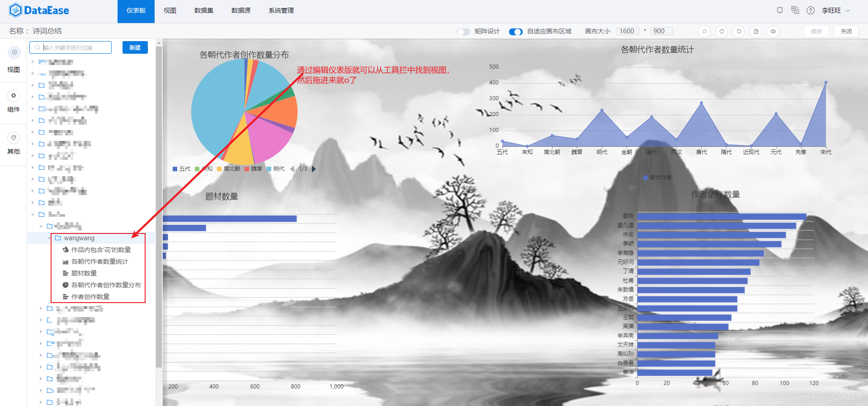Screen dimensions: 868x406
Task: Click the 关闭 button
Action: click(846, 31)
